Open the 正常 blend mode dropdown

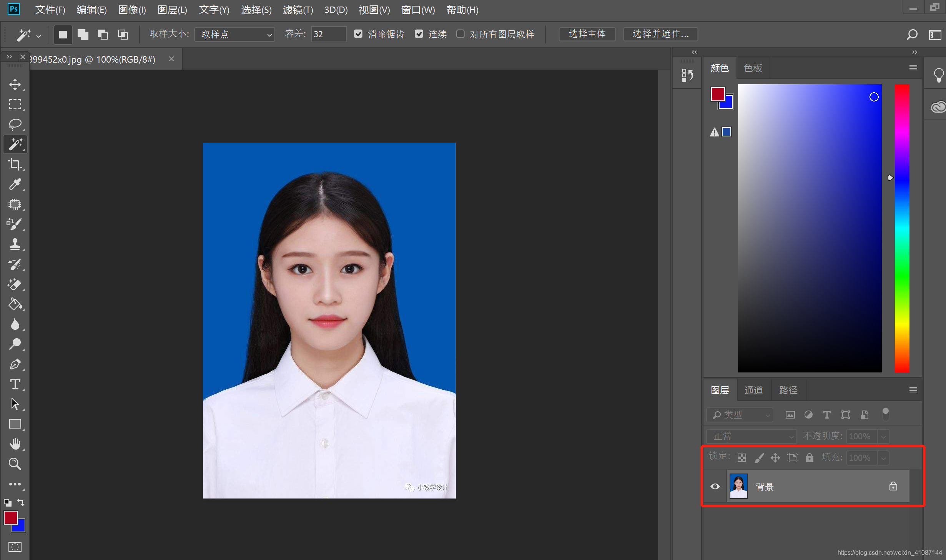pyautogui.click(x=751, y=436)
